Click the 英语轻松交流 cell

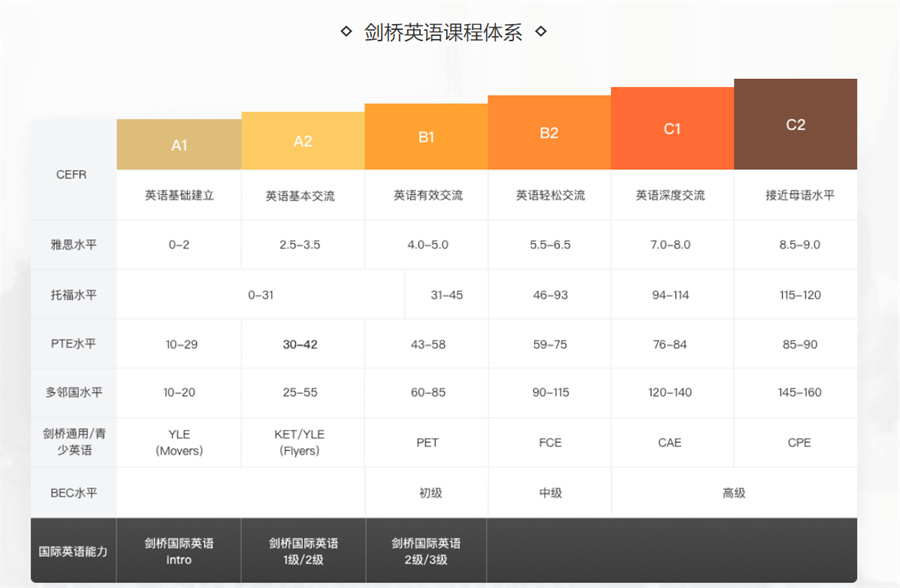click(x=550, y=195)
